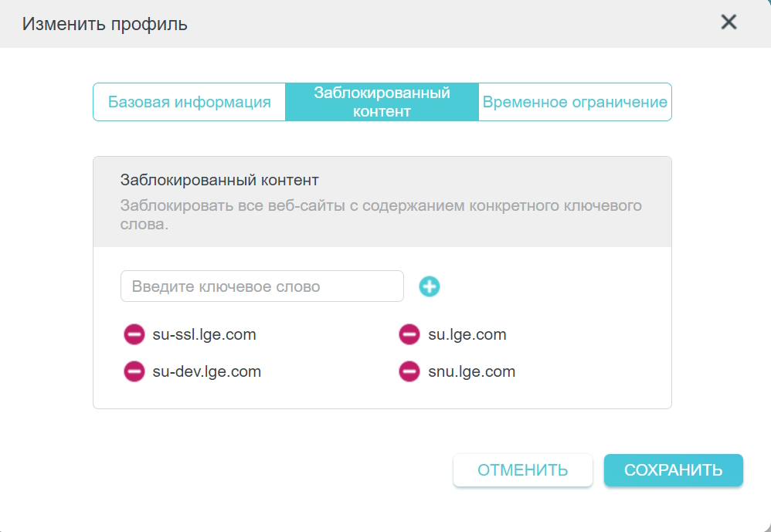Screen dimensions: 771x532
Task: Switch to the Базовая информация tab
Action: tap(189, 102)
